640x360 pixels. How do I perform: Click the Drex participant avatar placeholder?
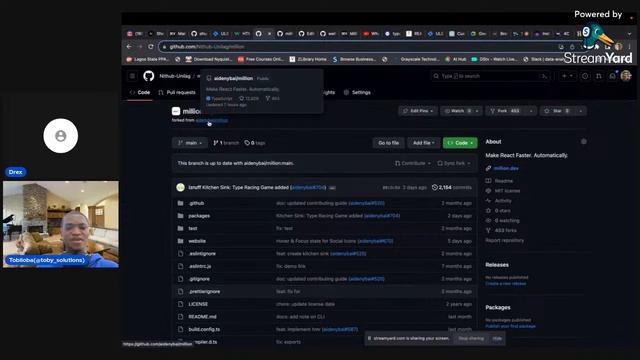(x=61, y=136)
